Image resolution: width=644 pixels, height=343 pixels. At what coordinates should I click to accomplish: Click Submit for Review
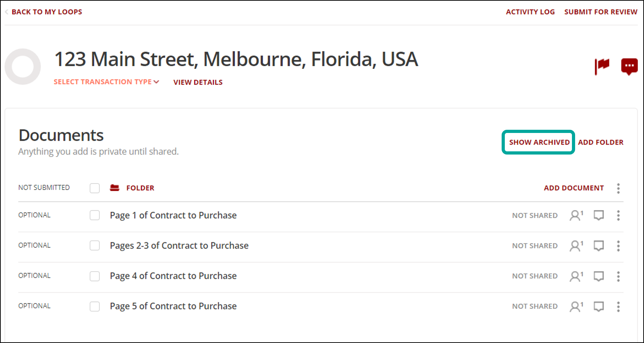tap(601, 12)
